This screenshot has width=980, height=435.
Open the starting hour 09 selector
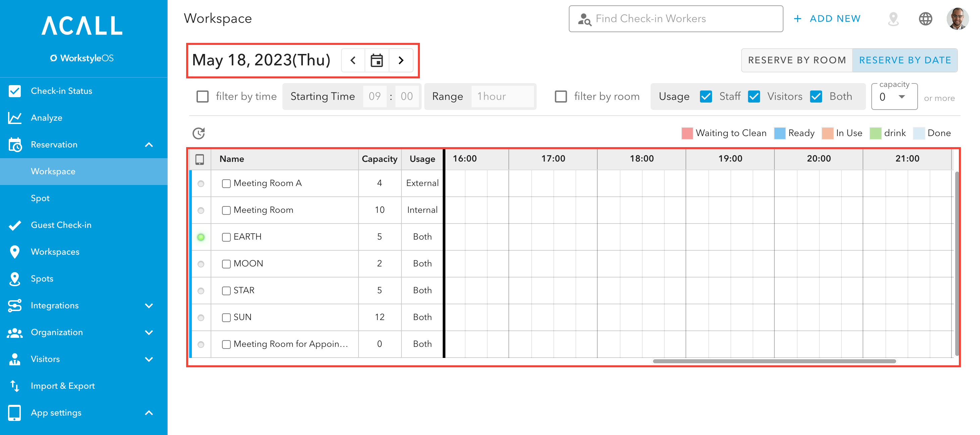pyautogui.click(x=375, y=97)
